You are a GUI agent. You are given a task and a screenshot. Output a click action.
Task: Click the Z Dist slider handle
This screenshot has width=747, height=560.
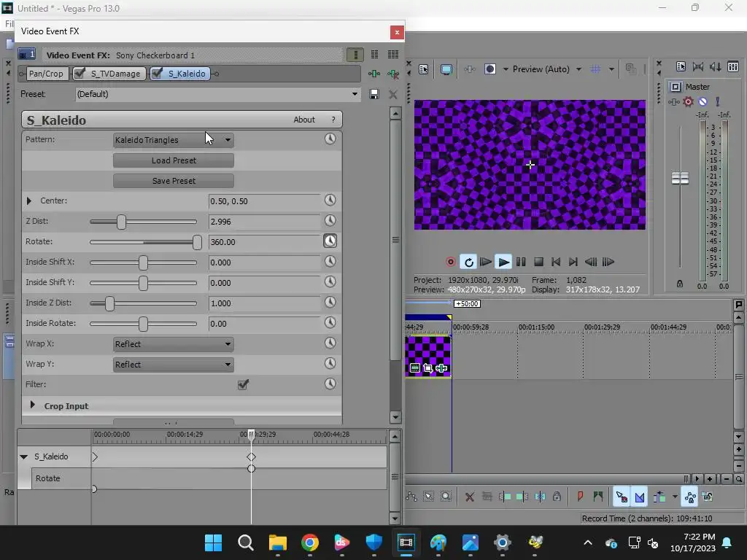[x=122, y=222]
